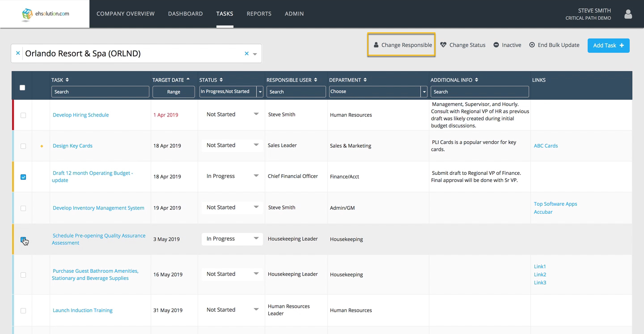Open the Target Date Range filter
Viewport: 644px width, 334px height.
click(x=174, y=92)
